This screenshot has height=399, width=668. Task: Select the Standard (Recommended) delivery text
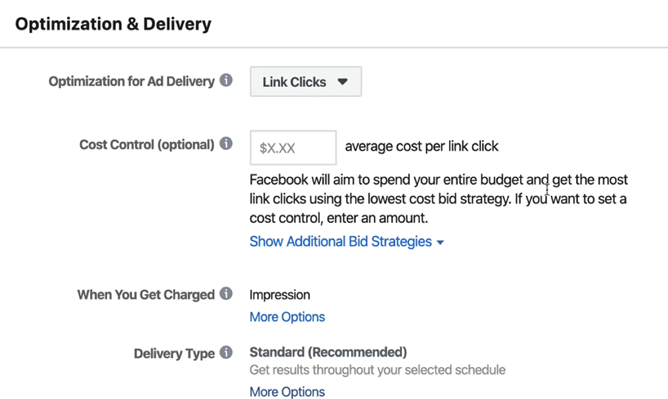tap(328, 352)
